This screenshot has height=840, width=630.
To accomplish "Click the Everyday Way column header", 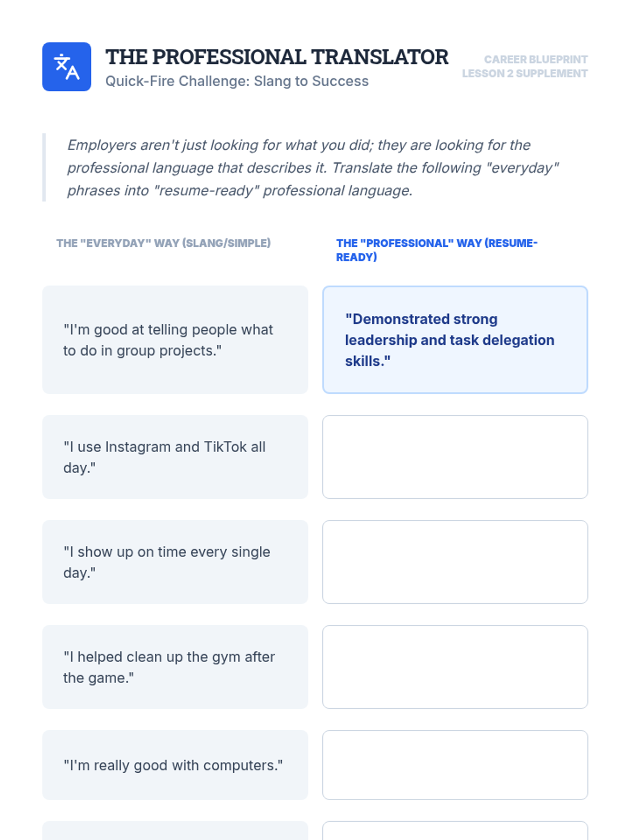I will (x=163, y=243).
